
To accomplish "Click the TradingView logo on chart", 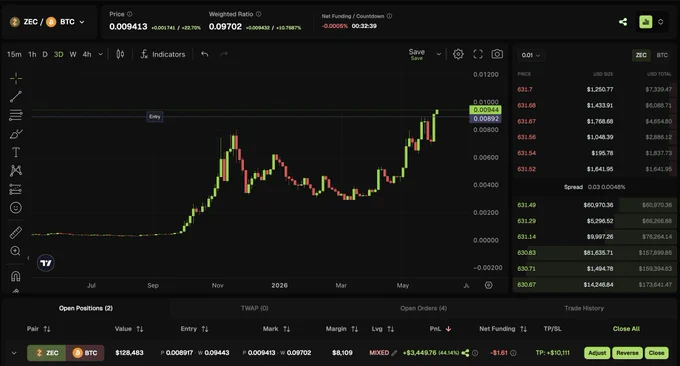I will [46, 263].
